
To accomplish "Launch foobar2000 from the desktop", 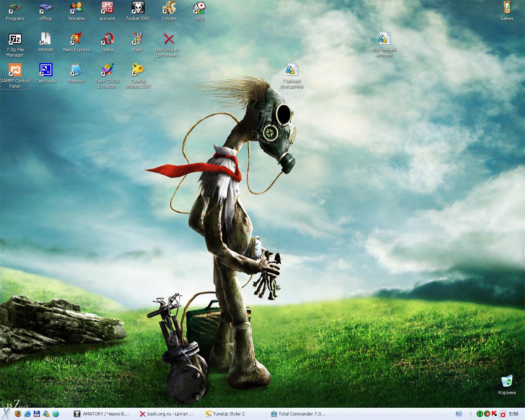I will [138, 11].
